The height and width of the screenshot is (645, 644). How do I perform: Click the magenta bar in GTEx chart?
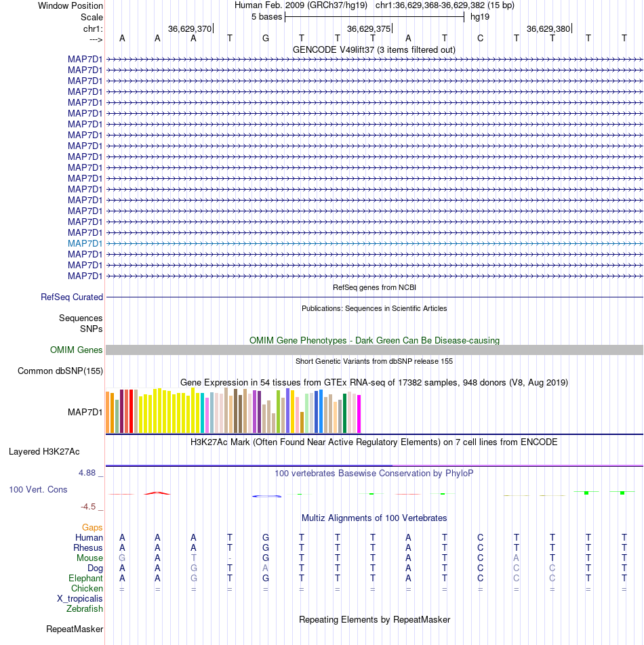click(359, 414)
